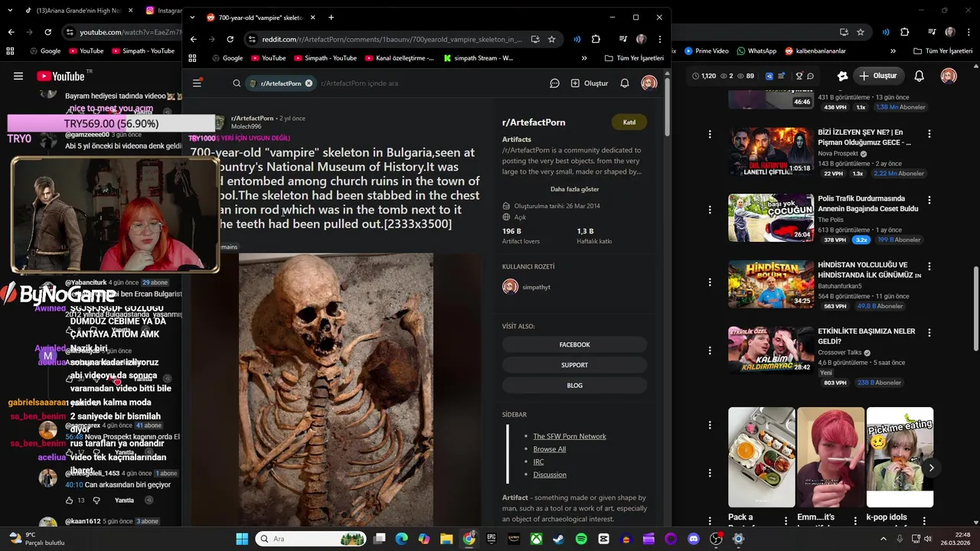The image size is (980, 551).
Task: Click the SUPPORT sidebar button
Action: point(574,365)
